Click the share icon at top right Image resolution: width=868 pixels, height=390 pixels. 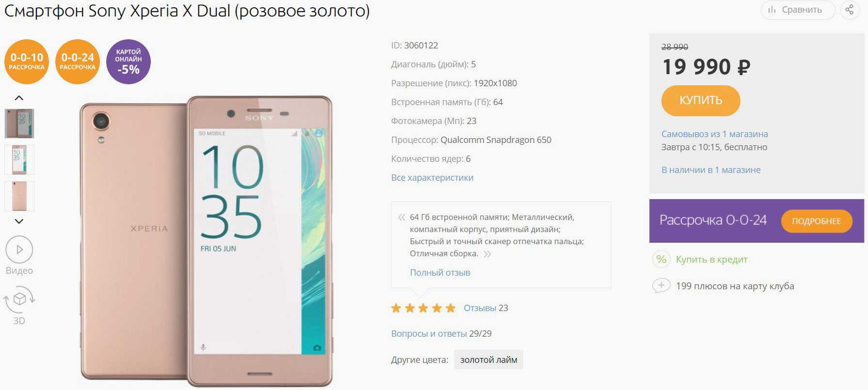tap(850, 10)
